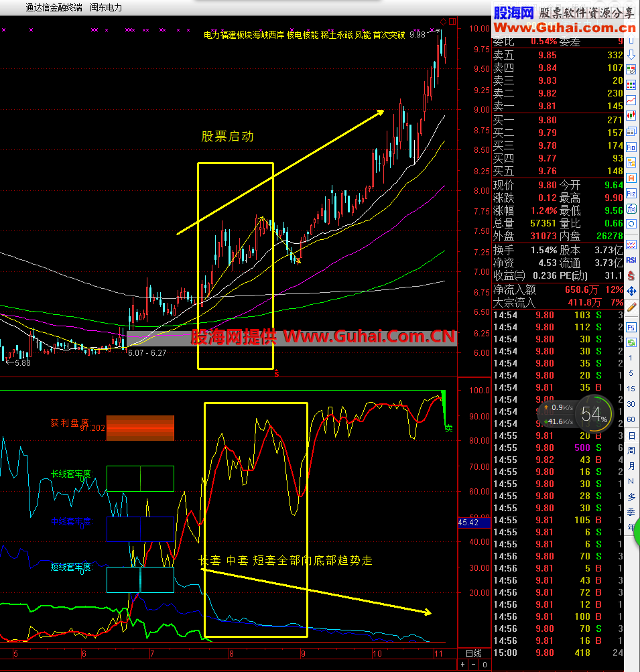The height and width of the screenshot is (672, 640).
Task: Click the plus zoom-in button
Action: (x=462, y=665)
